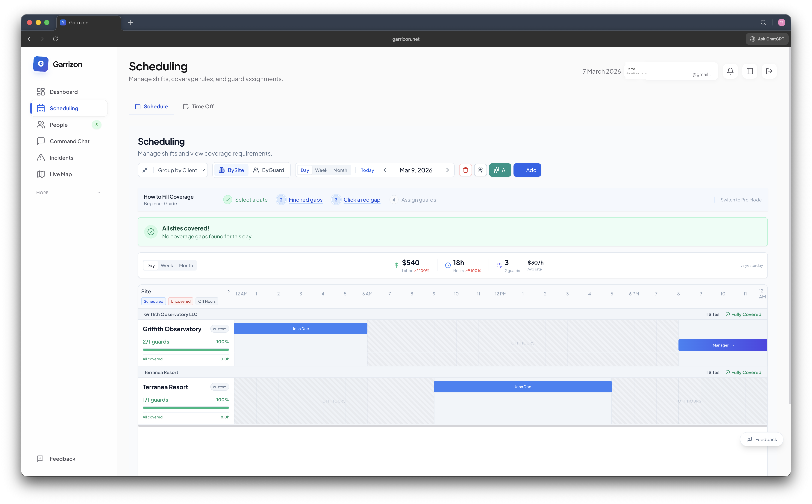Click the Terranea Resort coverage progress bar
Screen dimensions: 812x504
point(186,408)
